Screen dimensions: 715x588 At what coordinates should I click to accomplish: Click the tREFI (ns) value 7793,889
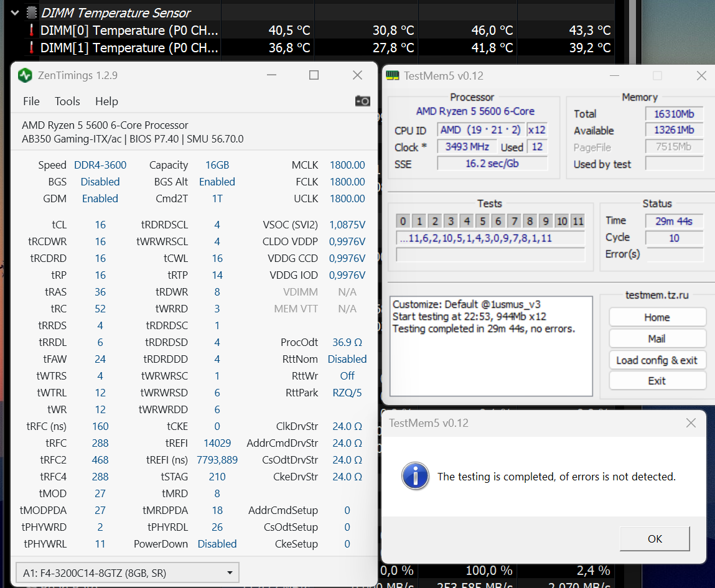(217, 460)
